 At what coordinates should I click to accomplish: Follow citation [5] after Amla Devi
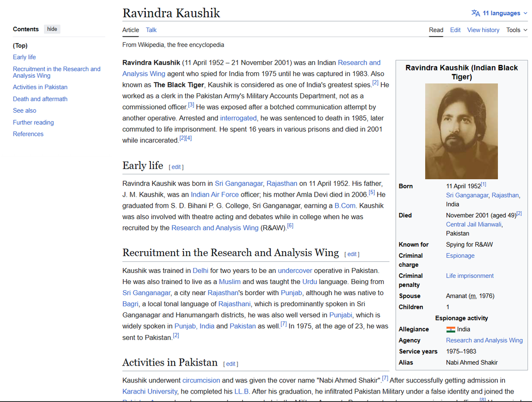pos(372,193)
